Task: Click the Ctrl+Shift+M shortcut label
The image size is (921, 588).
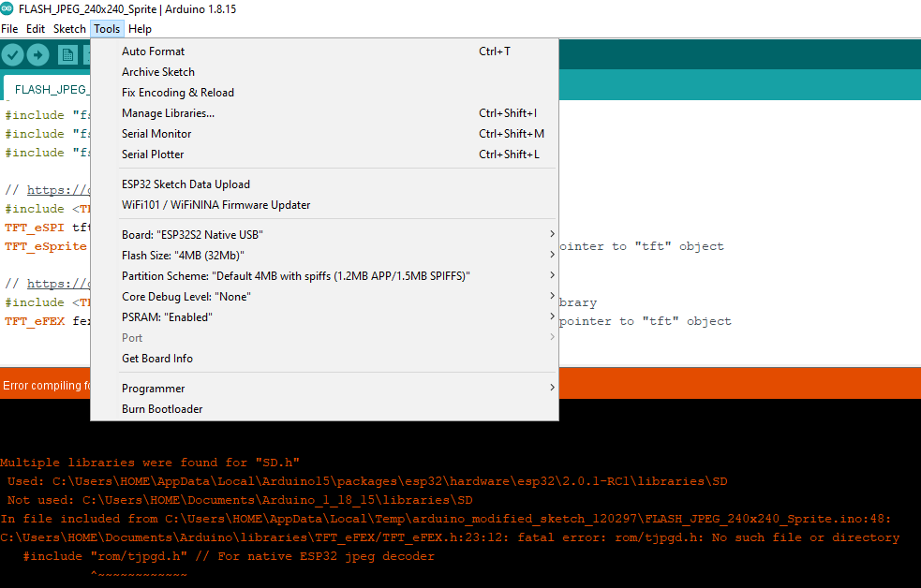Action: pyautogui.click(x=512, y=134)
